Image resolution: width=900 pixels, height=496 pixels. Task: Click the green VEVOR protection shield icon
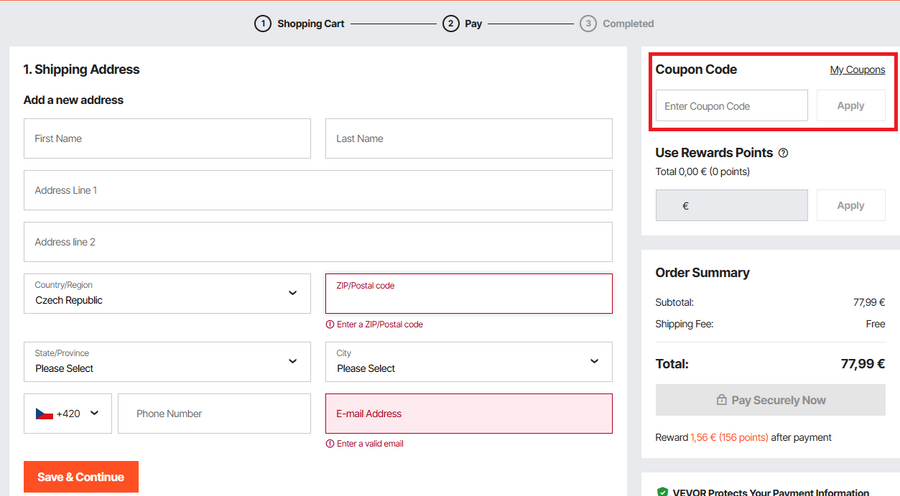point(662,492)
